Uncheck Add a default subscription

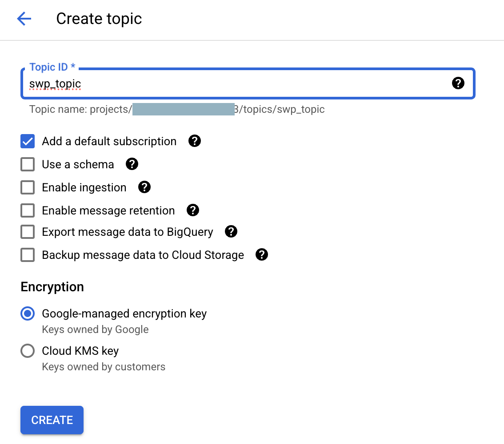pos(27,141)
